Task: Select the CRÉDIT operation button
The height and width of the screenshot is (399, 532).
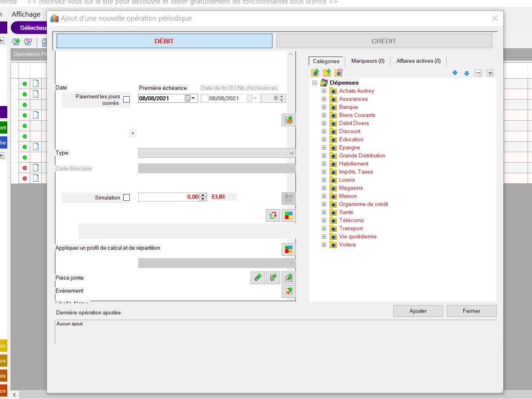Action: coord(384,41)
